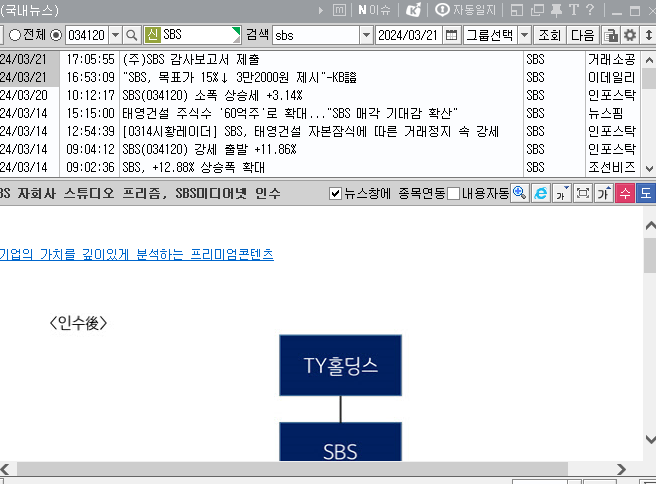
Task: Click the news list vertical scrollbar thumb
Action: coord(649,79)
